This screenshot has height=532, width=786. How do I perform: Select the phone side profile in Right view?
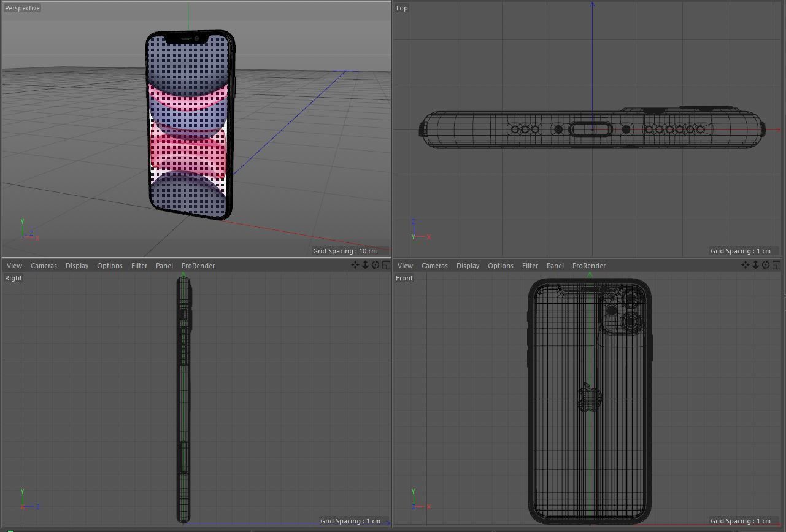click(183, 399)
